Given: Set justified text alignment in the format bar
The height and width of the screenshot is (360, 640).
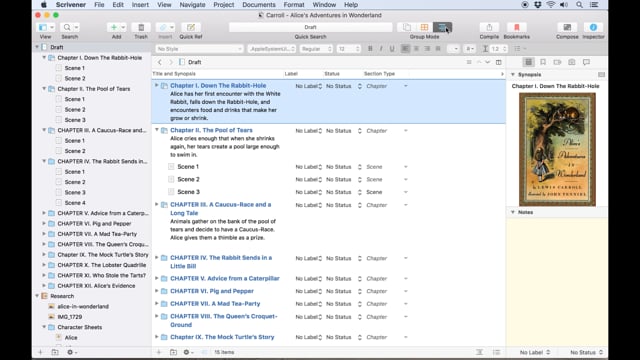Looking at the screenshot, I should [438, 49].
